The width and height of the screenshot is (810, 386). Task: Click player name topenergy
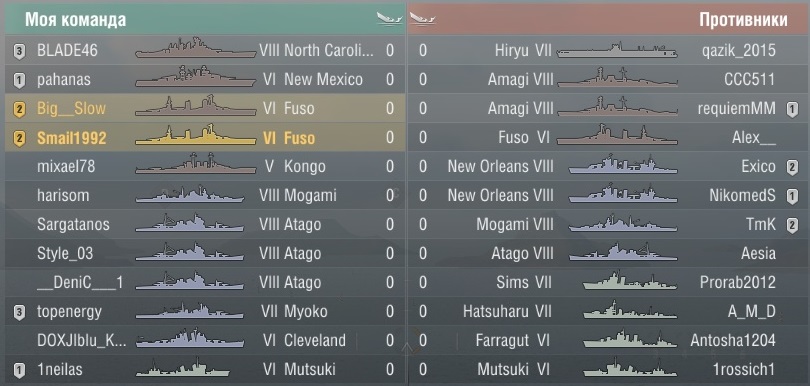pos(69,312)
